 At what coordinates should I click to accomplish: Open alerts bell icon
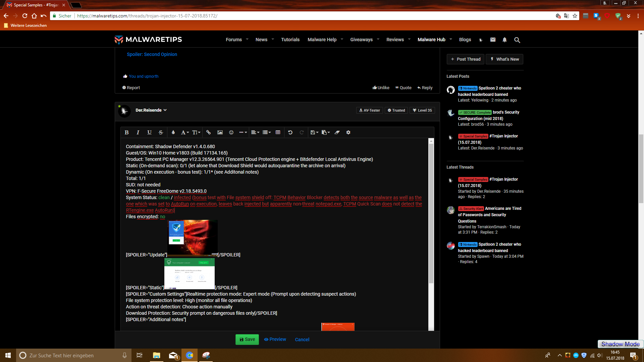point(505,40)
